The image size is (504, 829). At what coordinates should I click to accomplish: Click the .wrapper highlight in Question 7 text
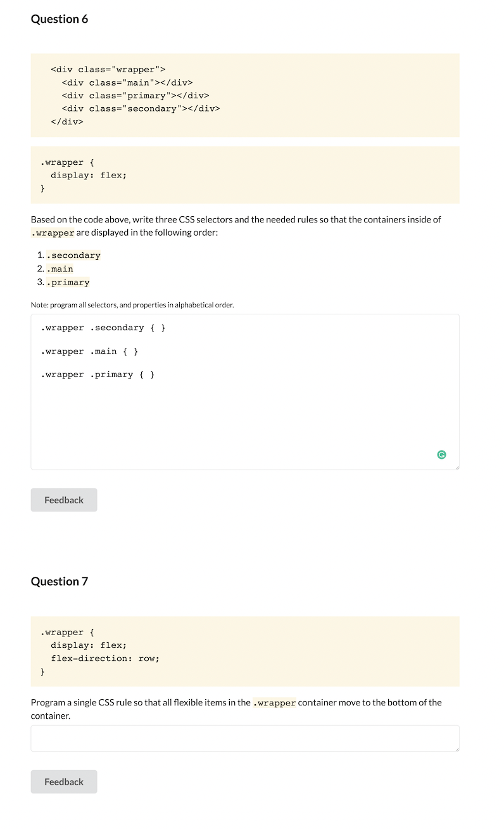click(275, 702)
